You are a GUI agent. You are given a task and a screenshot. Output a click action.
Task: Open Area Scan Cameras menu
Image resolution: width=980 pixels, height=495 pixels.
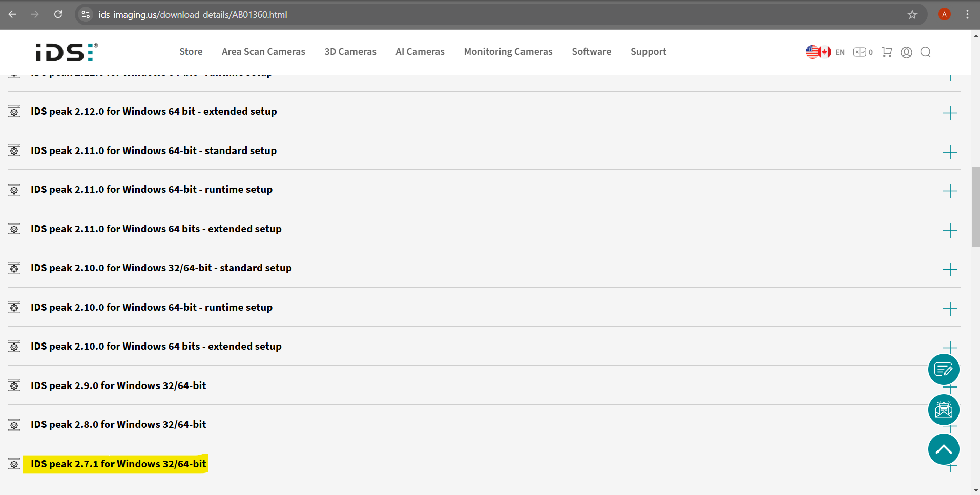263,52
